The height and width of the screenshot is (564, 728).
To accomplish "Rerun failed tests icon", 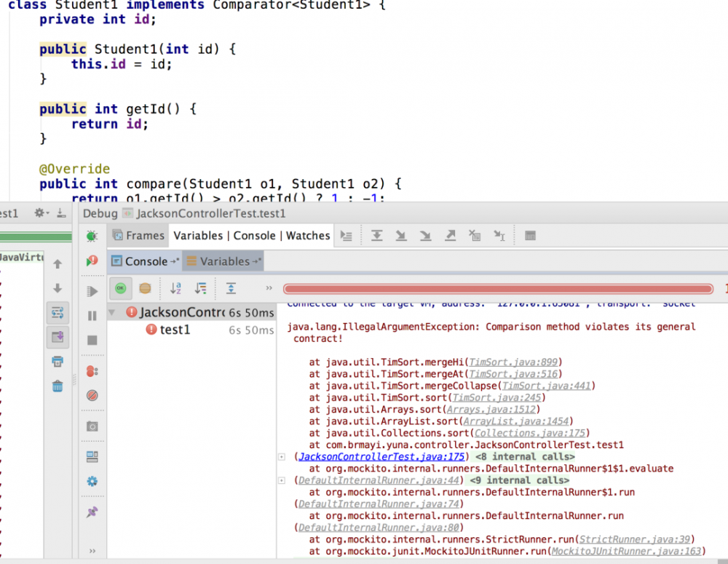I will 92,261.
